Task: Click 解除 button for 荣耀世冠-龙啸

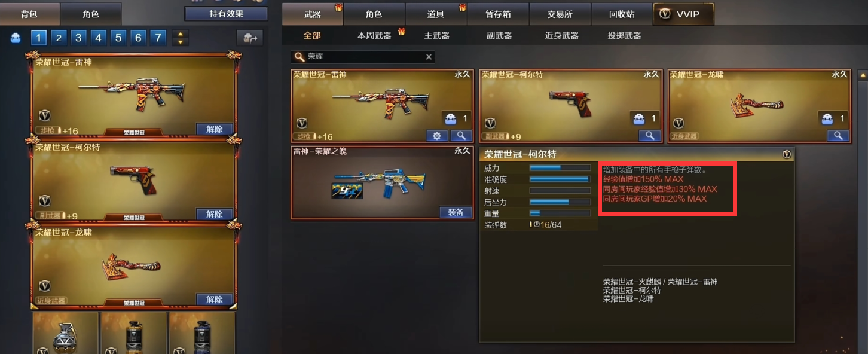Action: (215, 300)
